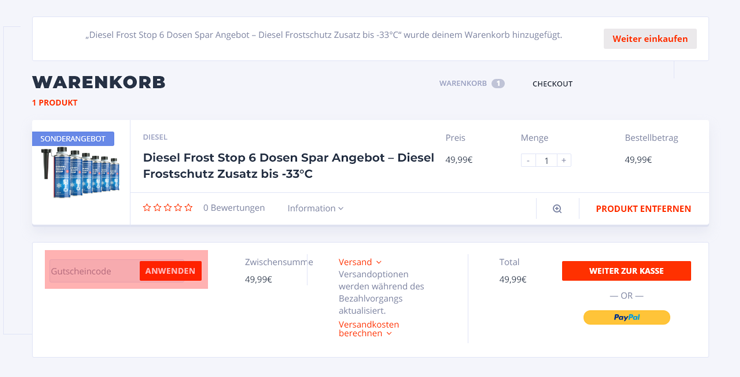Image resolution: width=740 pixels, height=377 pixels.
Task: Open the Warenkorb step tab
Action: point(471,84)
